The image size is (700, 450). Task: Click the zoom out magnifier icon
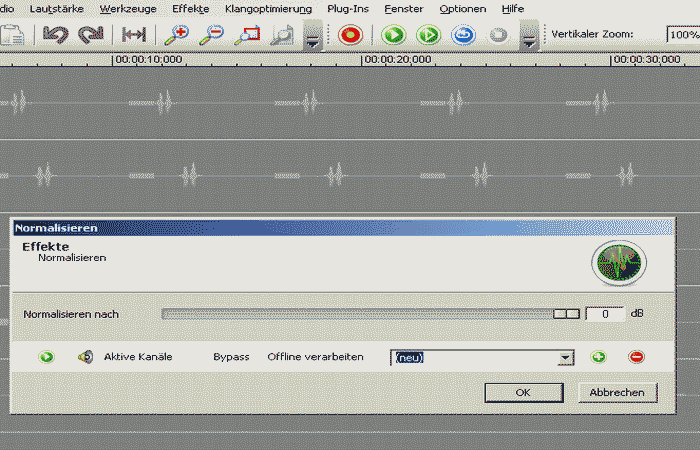[211, 35]
